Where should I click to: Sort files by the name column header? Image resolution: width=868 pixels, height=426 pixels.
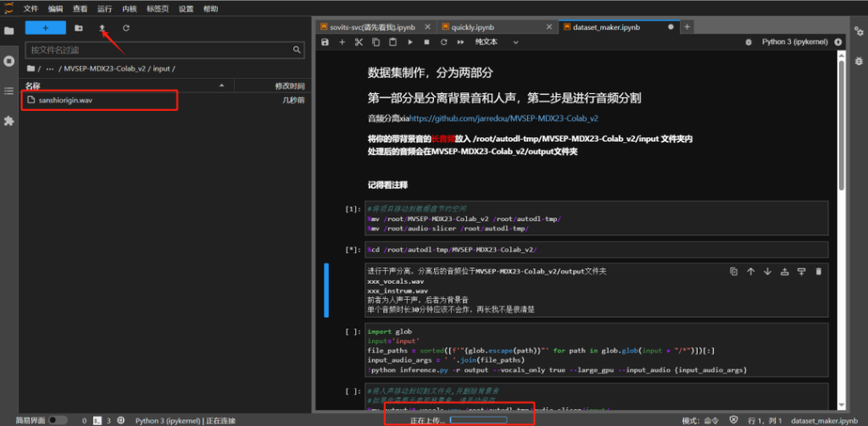[33, 86]
